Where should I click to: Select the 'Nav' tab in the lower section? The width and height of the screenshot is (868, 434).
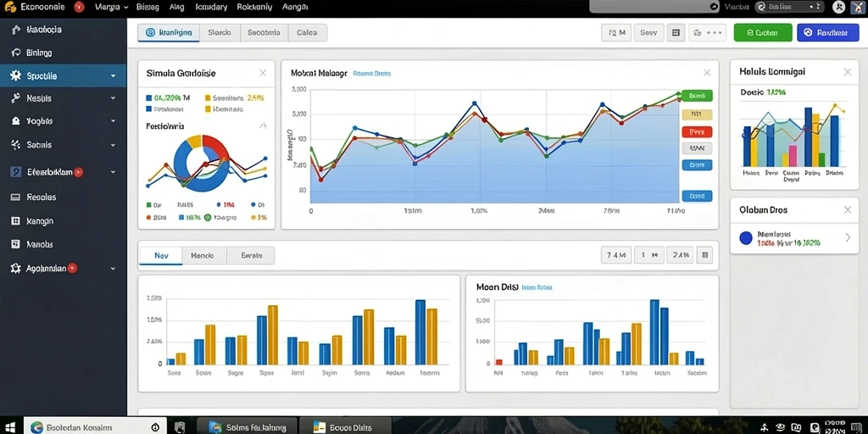(x=160, y=255)
